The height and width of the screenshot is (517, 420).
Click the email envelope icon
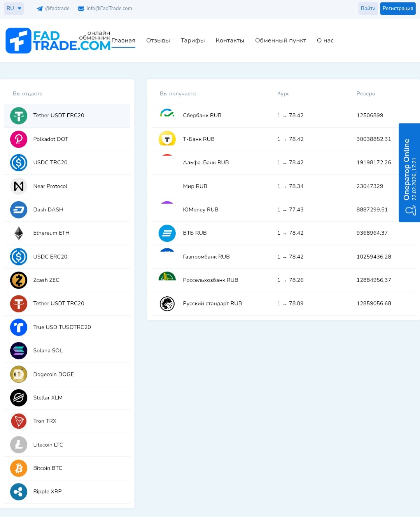pyautogui.click(x=81, y=9)
